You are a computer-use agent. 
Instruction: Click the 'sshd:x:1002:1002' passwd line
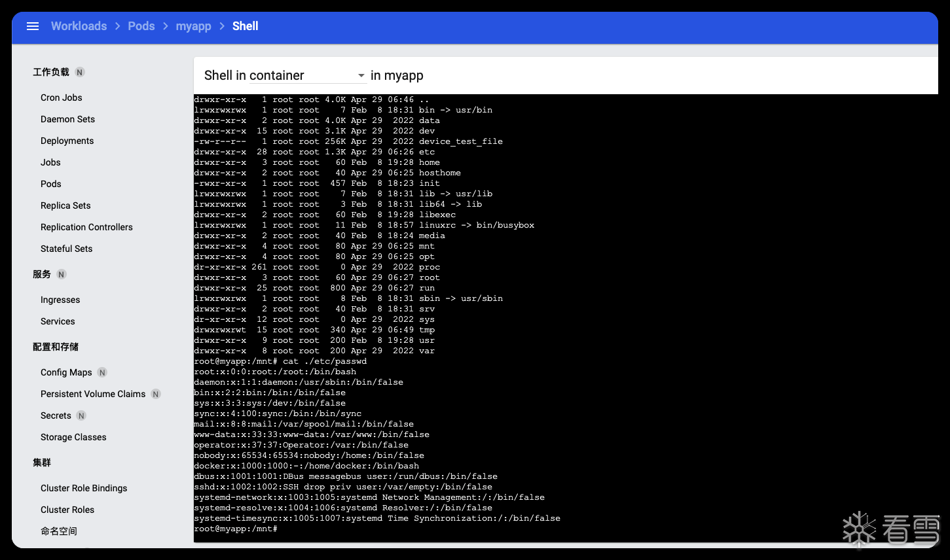tap(343, 487)
